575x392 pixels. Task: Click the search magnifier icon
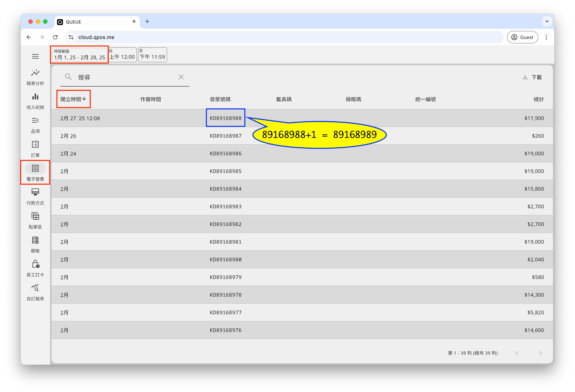68,77
